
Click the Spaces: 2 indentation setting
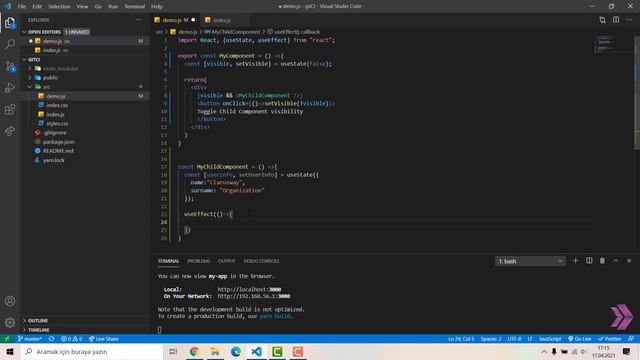491,339
